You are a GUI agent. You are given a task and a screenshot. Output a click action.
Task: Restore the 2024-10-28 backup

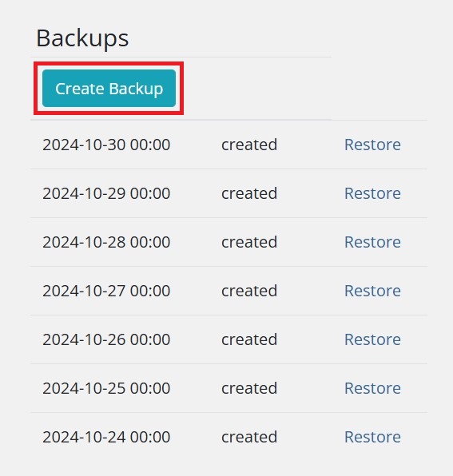point(372,242)
